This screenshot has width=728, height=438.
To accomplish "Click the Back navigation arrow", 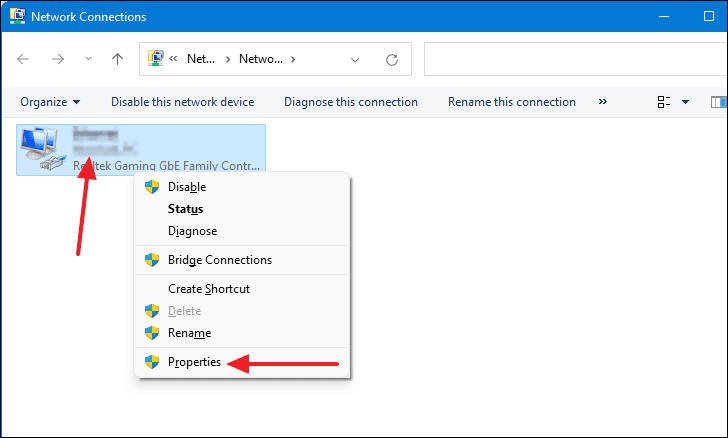I will pyautogui.click(x=24, y=59).
